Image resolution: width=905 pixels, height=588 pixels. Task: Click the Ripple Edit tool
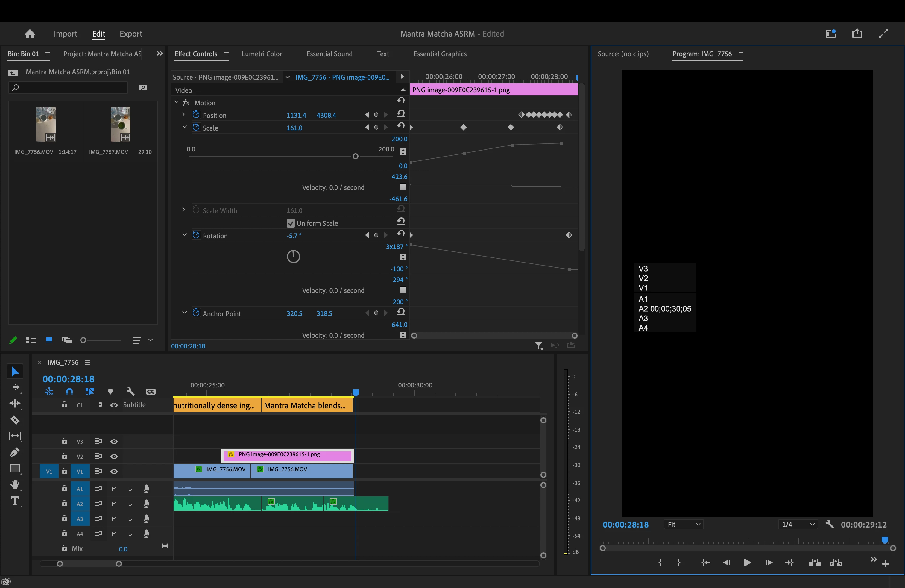tap(15, 404)
